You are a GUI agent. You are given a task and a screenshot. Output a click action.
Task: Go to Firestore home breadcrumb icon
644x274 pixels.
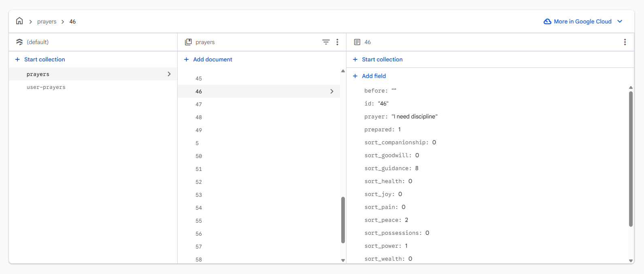[x=19, y=21]
